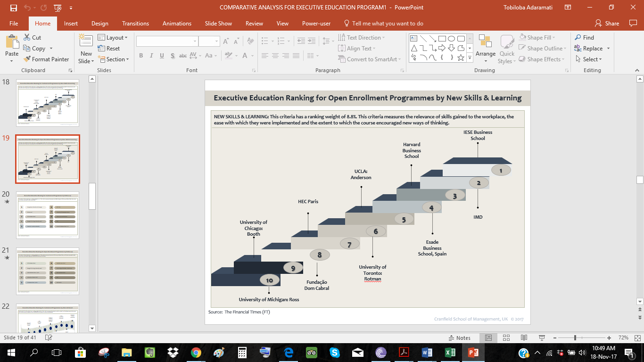Click the Start From Beginning slideshow icon
This screenshot has height=362, width=644.
pyautogui.click(x=58, y=8)
